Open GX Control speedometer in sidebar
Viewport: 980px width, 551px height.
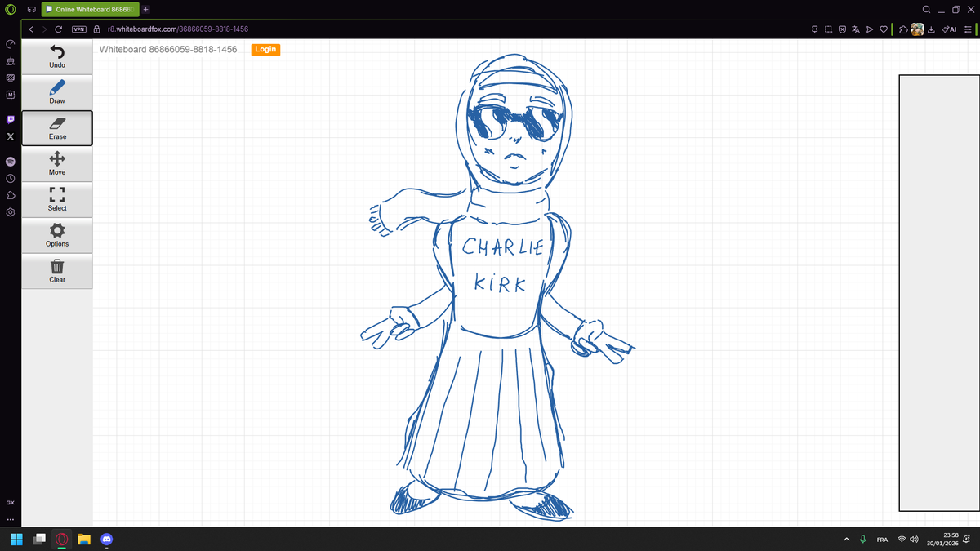coord(10,44)
